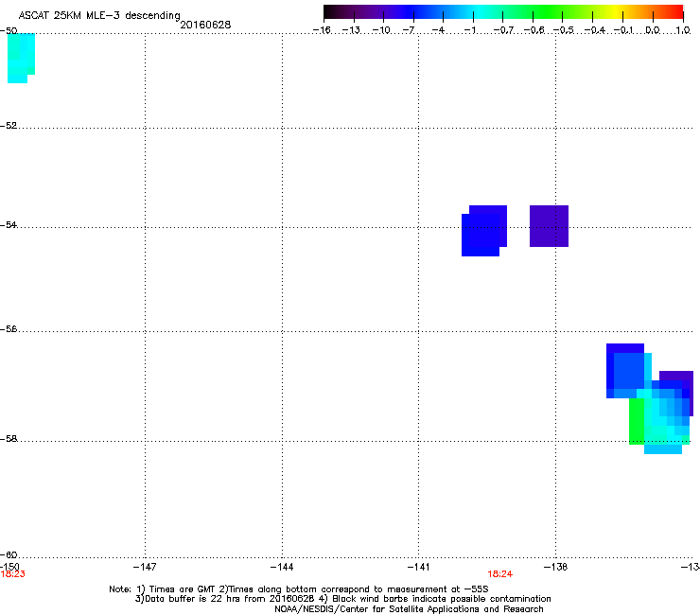
Task: Click the -58 latitude axis label
Action: click(9, 439)
